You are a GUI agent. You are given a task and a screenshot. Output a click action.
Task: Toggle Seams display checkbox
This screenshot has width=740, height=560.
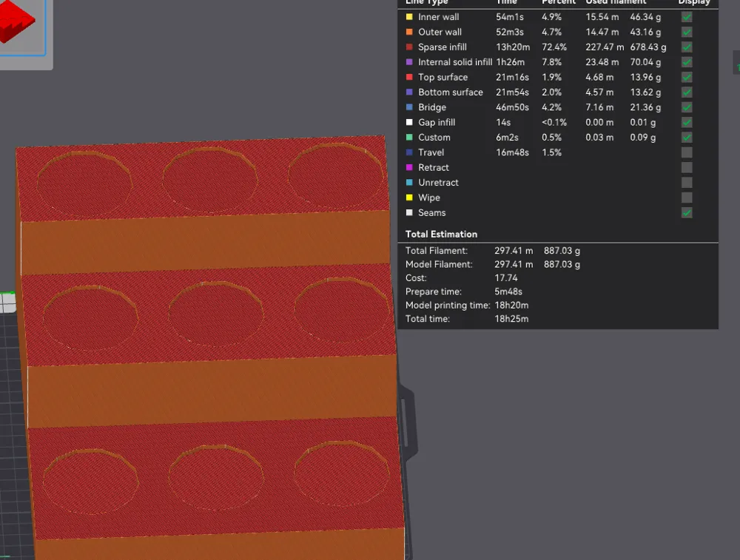click(x=687, y=213)
